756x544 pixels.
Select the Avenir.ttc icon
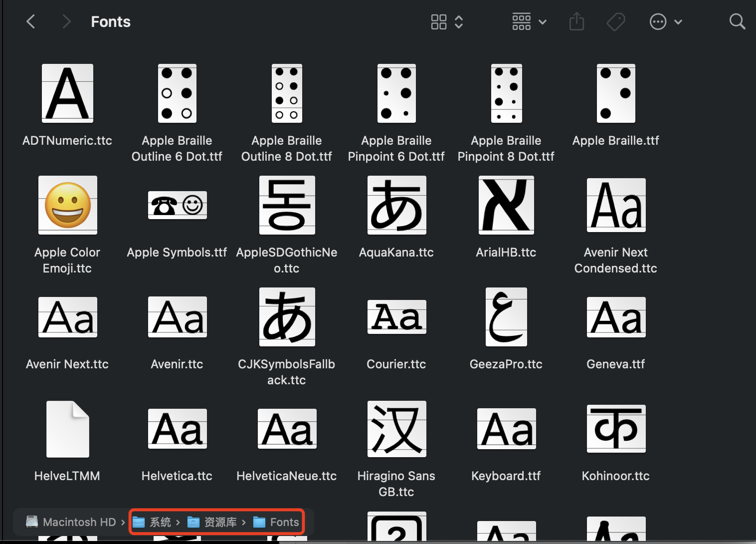177,317
